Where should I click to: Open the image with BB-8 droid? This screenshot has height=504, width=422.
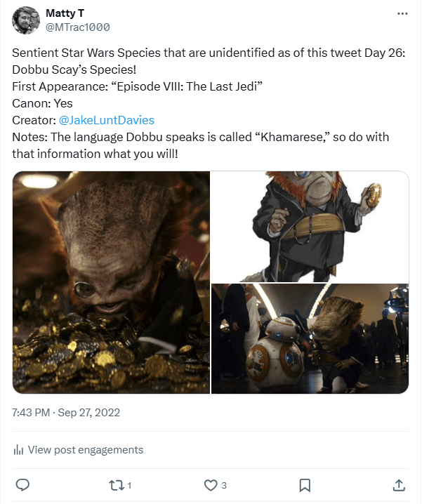click(310, 338)
